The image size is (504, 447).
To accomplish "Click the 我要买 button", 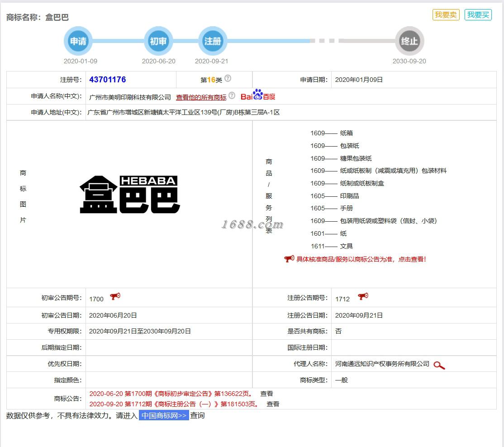I will tap(478, 15).
